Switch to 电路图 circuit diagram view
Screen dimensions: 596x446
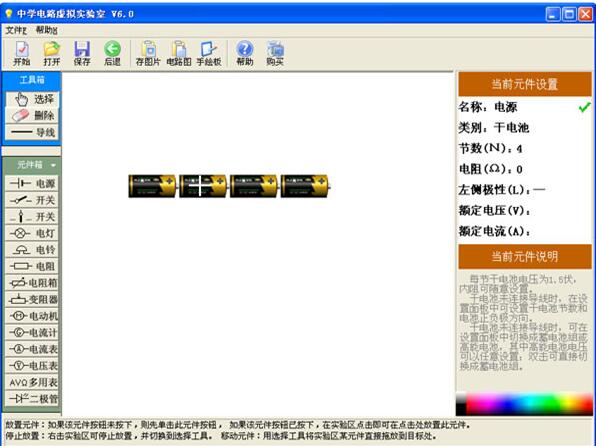(x=179, y=53)
